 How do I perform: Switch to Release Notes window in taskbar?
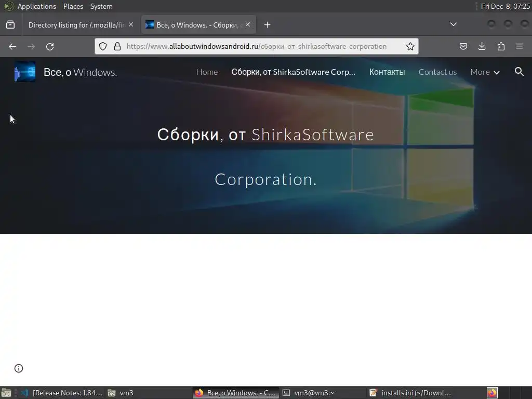click(x=61, y=393)
